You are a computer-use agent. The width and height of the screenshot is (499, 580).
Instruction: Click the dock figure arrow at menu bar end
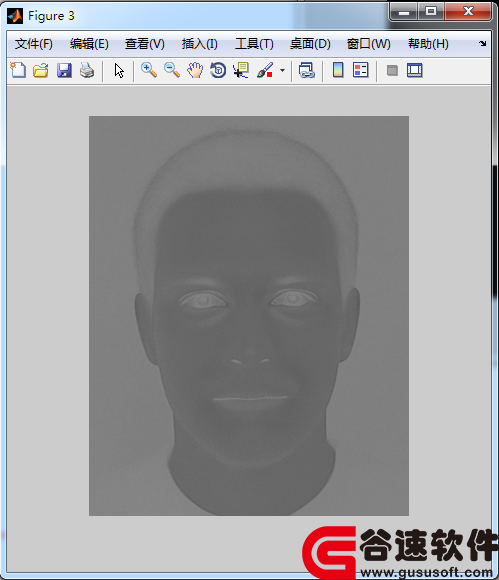(x=482, y=44)
